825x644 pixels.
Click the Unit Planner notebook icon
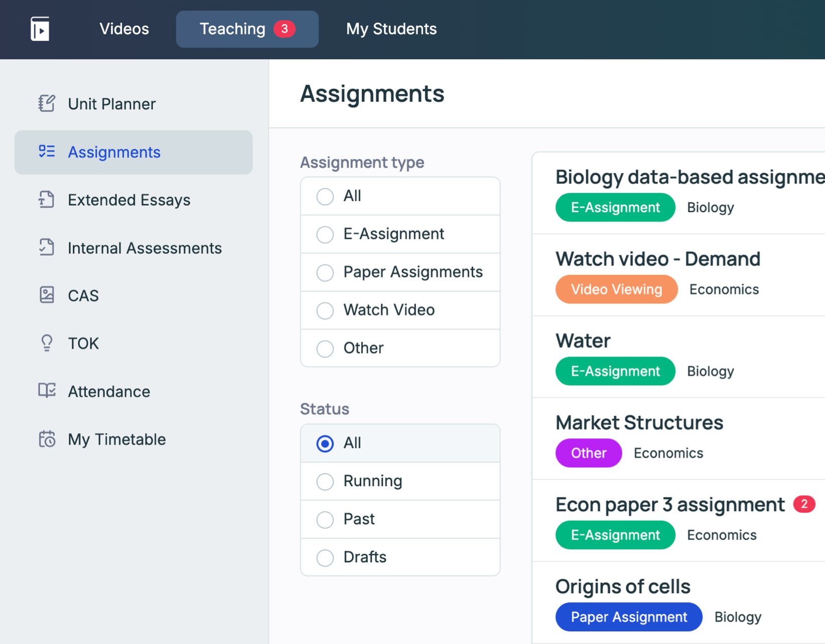[47, 103]
